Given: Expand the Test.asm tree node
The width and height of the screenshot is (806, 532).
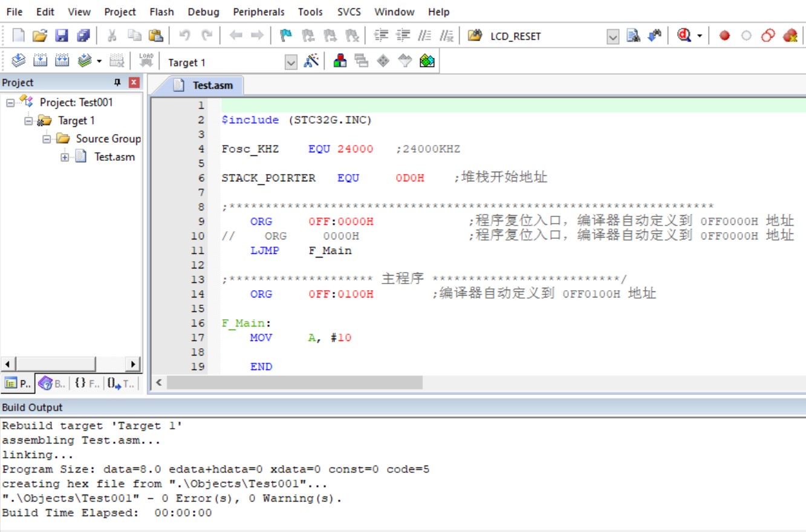Looking at the screenshot, I should point(65,157).
